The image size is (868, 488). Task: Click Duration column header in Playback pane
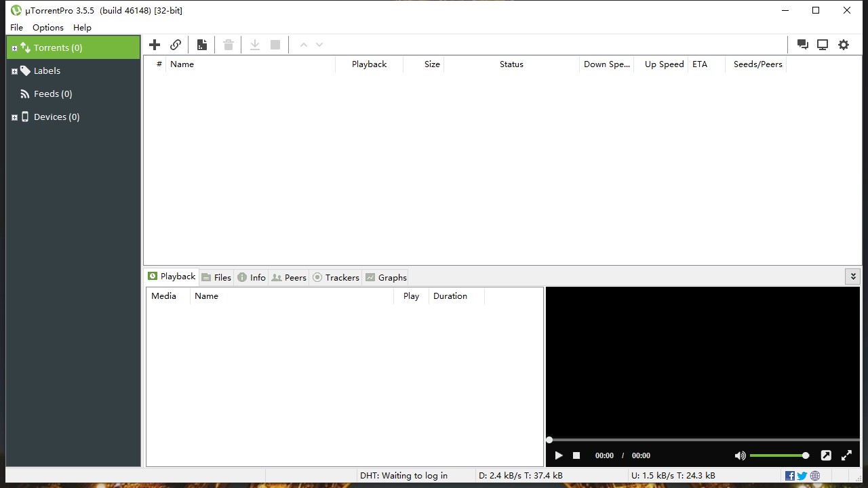coord(456,296)
